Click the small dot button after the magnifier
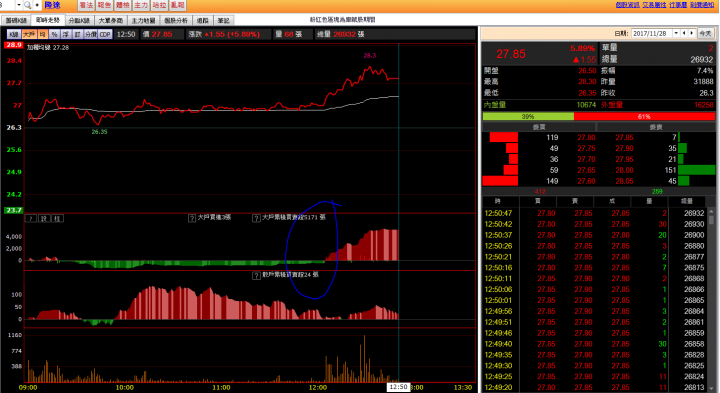The height and width of the screenshot is (393, 720). click(x=37, y=5)
